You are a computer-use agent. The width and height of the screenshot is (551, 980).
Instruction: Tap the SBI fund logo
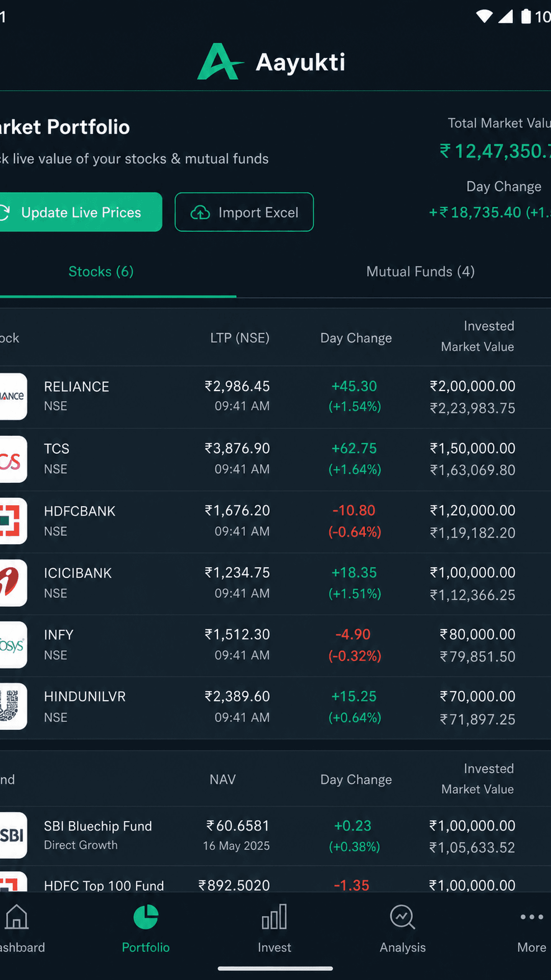click(12, 836)
